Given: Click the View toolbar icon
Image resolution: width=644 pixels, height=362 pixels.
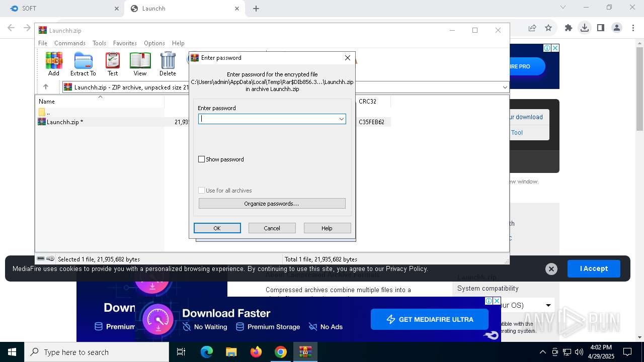Looking at the screenshot, I should tap(140, 64).
